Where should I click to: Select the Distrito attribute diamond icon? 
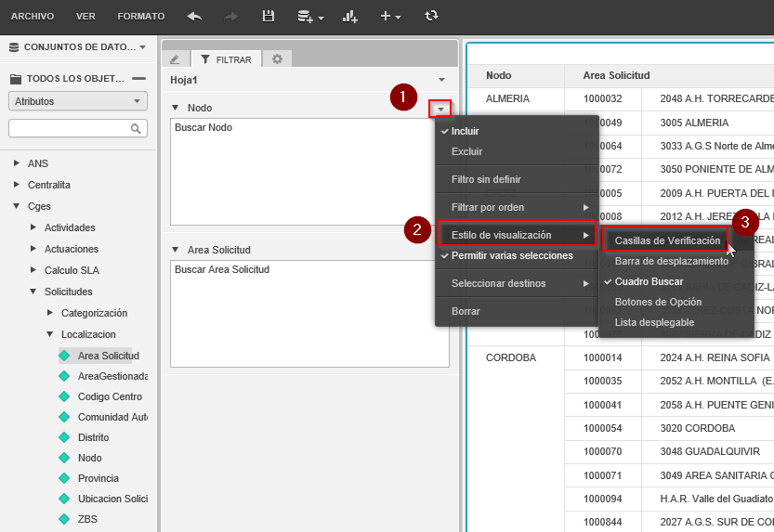(x=64, y=437)
